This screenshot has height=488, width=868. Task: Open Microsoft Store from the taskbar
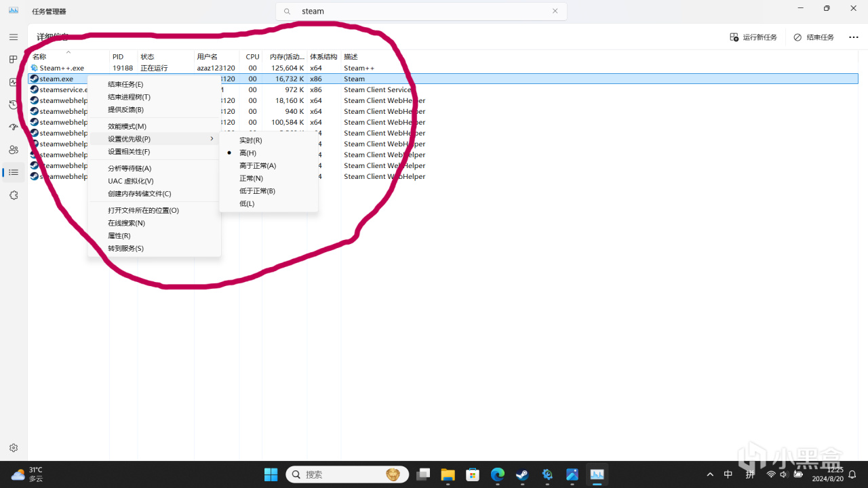(x=473, y=474)
